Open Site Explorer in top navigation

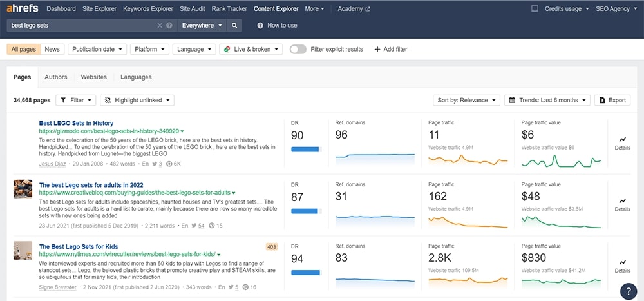click(99, 8)
